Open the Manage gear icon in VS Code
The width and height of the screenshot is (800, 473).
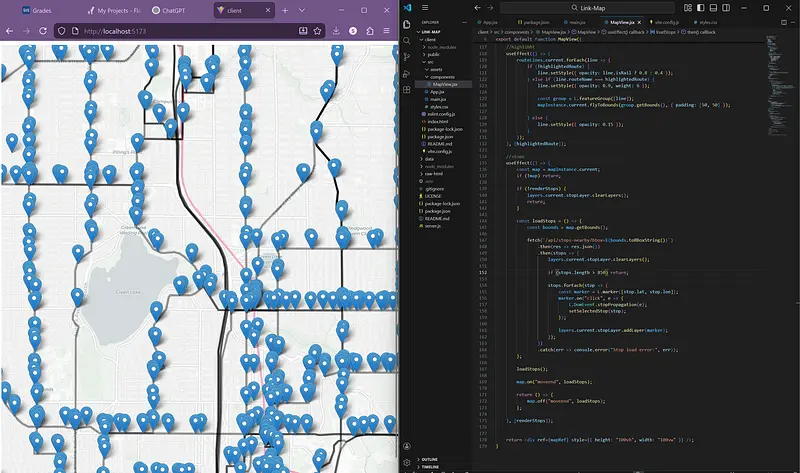[x=407, y=463]
